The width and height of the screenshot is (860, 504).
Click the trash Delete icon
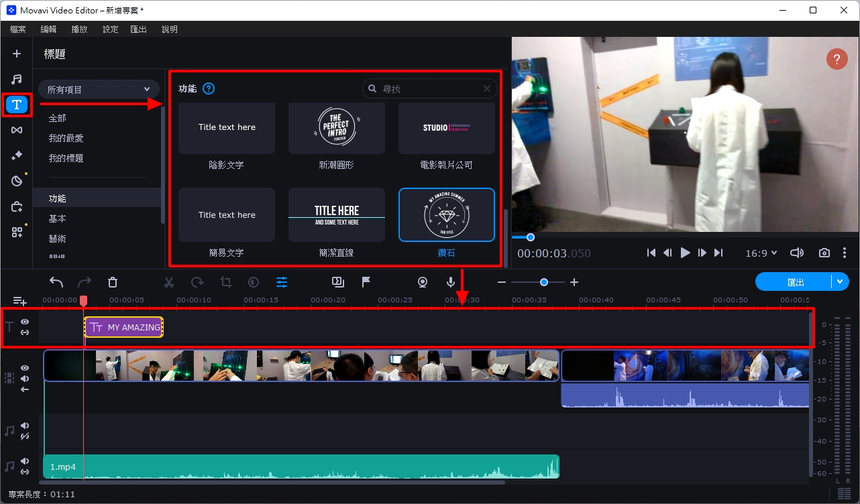pyautogui.click(x=113, y=282)
